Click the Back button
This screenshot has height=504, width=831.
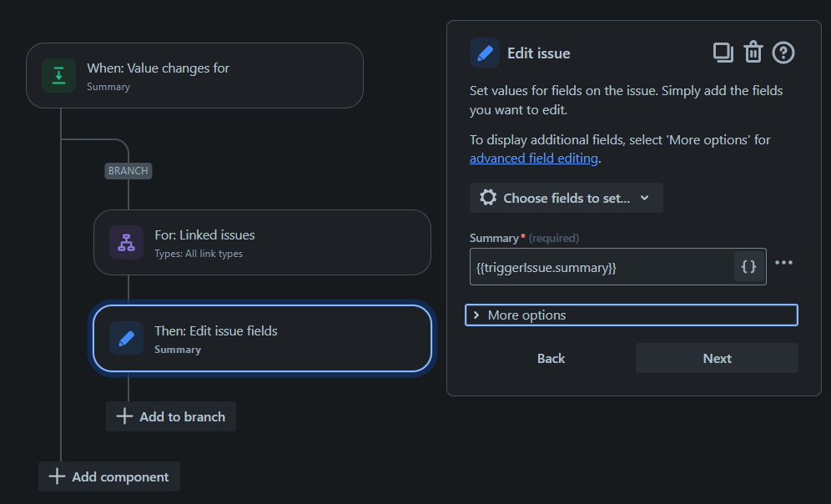click(x=551, y=358)
